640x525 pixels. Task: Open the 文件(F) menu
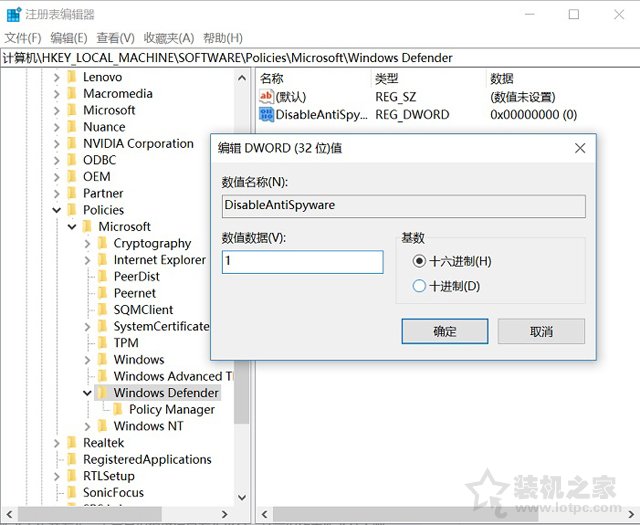tap(23, 38)
